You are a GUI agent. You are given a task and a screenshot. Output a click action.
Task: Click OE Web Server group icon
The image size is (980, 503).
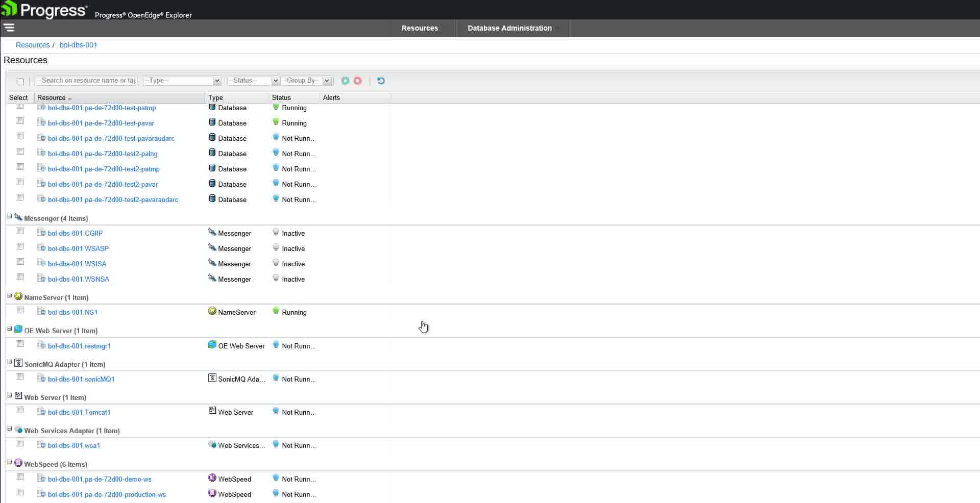18,330
